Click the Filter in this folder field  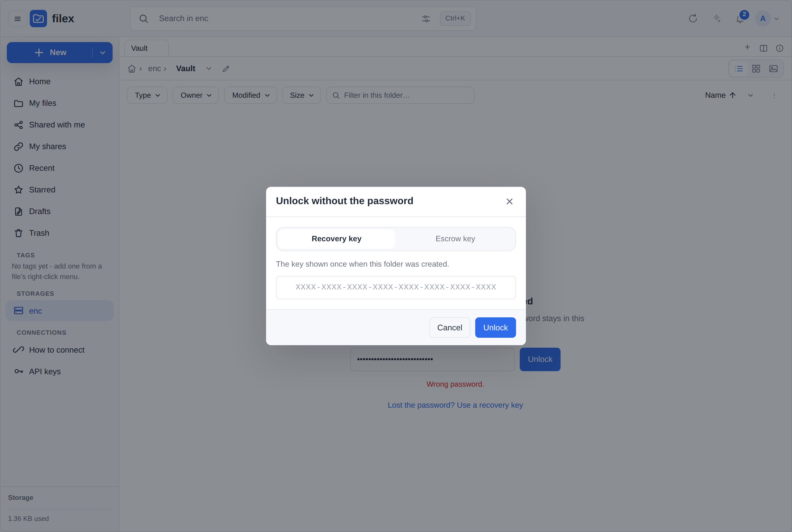click(x=400, y=95)
